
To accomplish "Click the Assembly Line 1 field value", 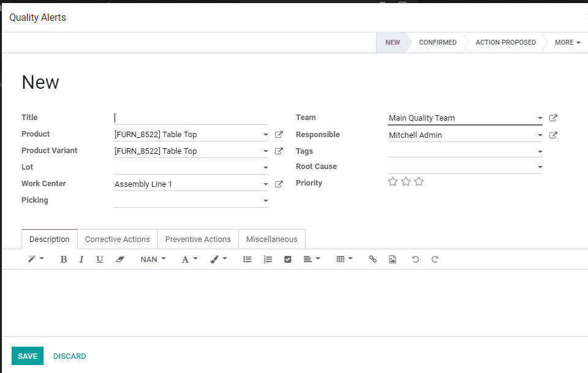I will coord(143,184).
